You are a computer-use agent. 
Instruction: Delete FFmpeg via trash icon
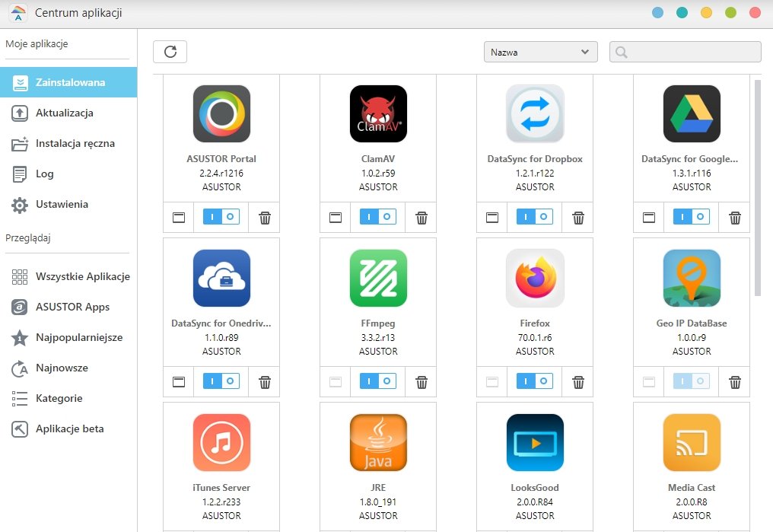coord(421,382)
